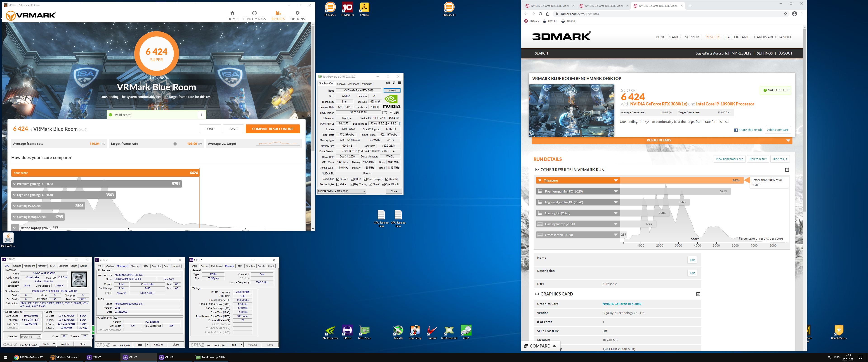Image resolution: width=868 pixels, height=362 pixels.
Task: Toggle the DirectML checkbox
Action: [387, 179]
